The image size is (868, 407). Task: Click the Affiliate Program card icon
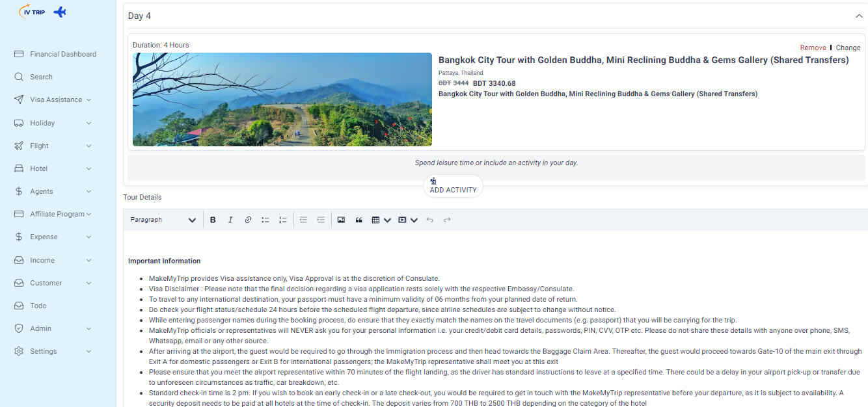[19, 214]
